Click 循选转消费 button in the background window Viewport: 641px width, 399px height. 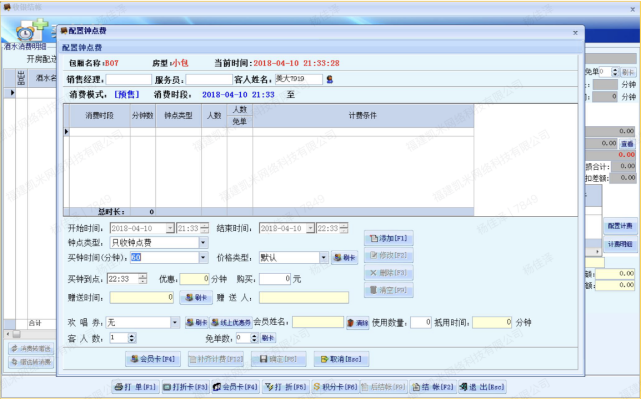click(31, 362)
